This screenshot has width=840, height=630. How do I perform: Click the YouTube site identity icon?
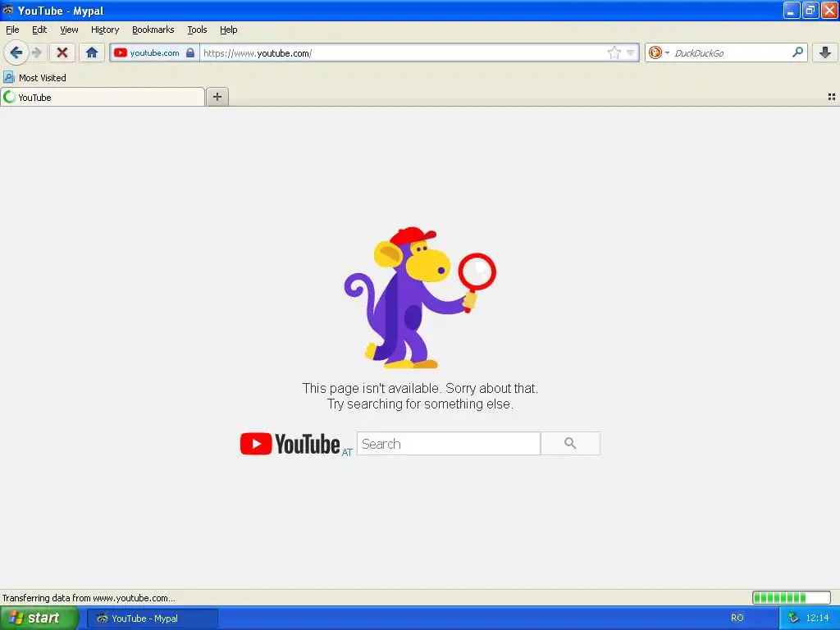pos(120,52)
